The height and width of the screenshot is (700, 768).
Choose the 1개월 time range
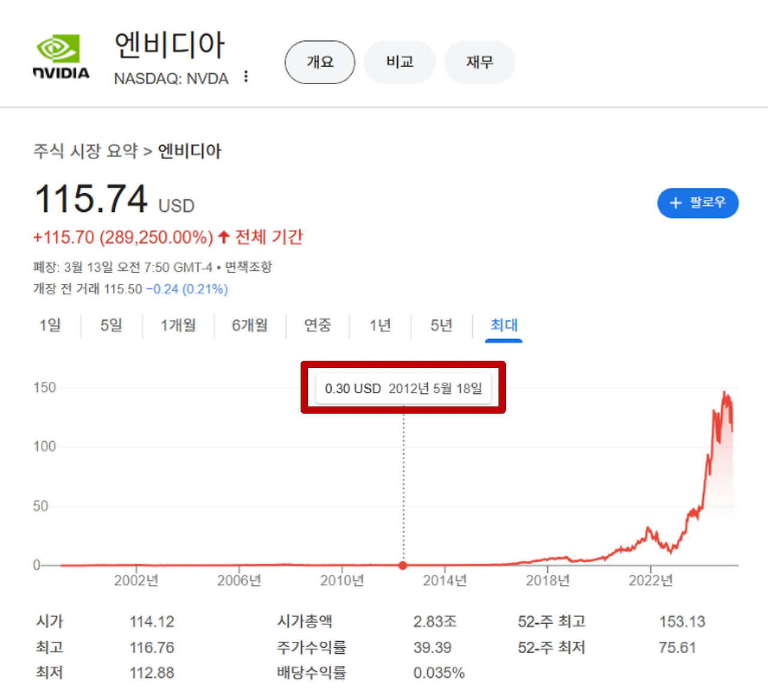coord(178,325)
